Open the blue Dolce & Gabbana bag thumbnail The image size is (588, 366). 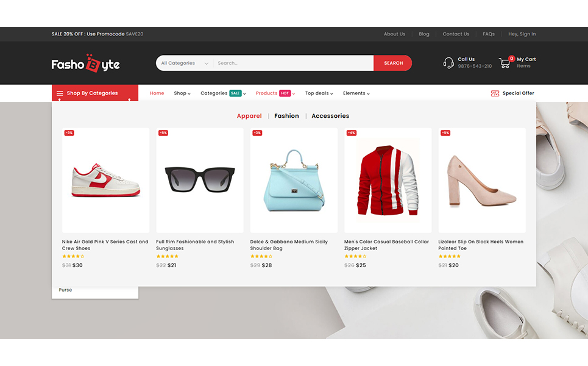(x=294, y=180)
